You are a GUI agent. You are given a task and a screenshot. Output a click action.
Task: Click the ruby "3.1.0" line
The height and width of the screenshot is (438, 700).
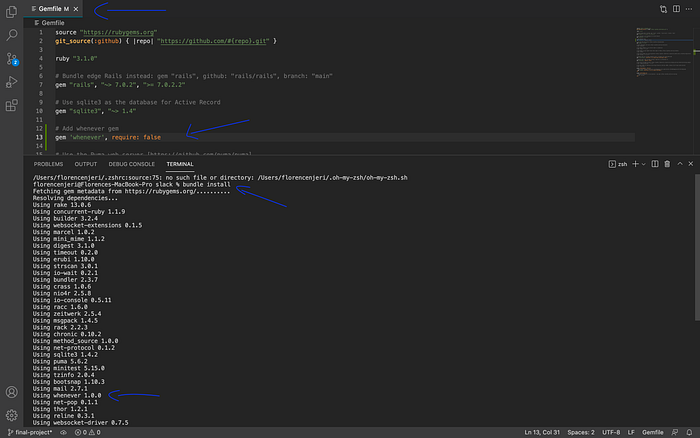tap(76, 58)
